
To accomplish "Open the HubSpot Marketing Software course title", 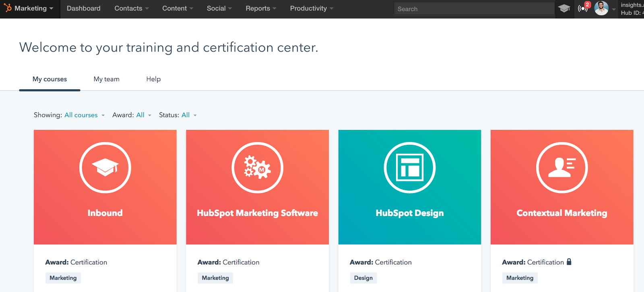I will 258,213.
